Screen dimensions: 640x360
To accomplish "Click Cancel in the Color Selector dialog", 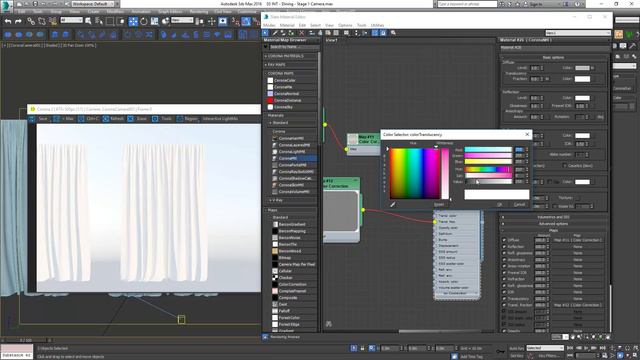I will [x=519, y=204].
